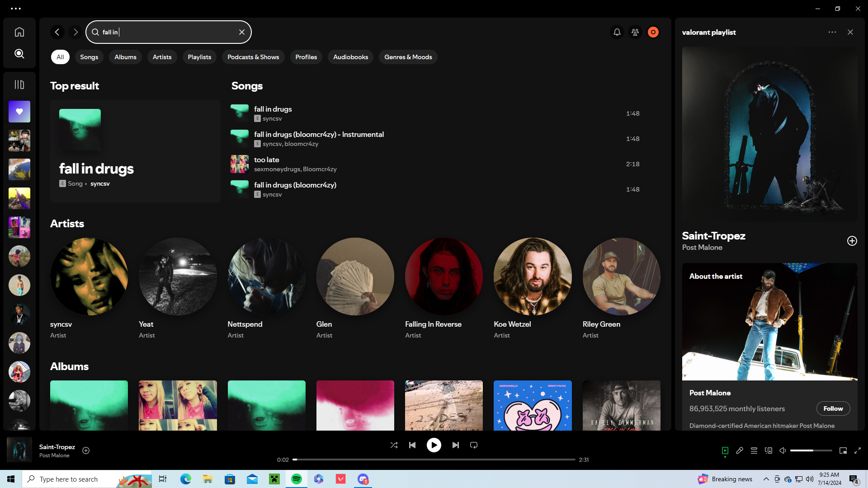
Task: Seek within the song progress bar
Action: click(x=434, y=460)
